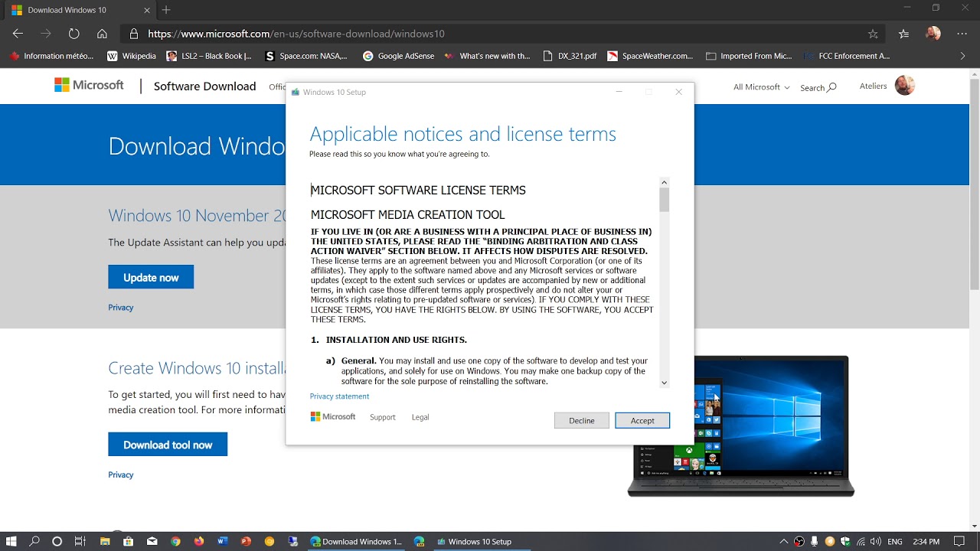Open Task View from the taskbar
Screen dimensions: 980x551
[x=80, y=541]
